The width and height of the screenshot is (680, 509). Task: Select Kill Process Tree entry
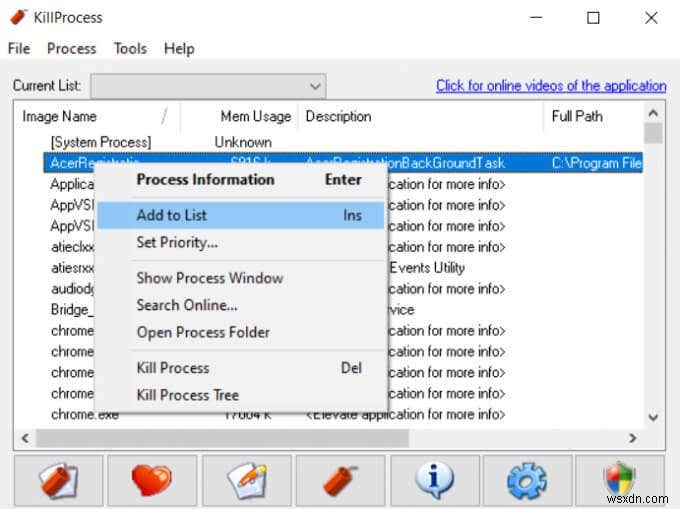[241, 395]
